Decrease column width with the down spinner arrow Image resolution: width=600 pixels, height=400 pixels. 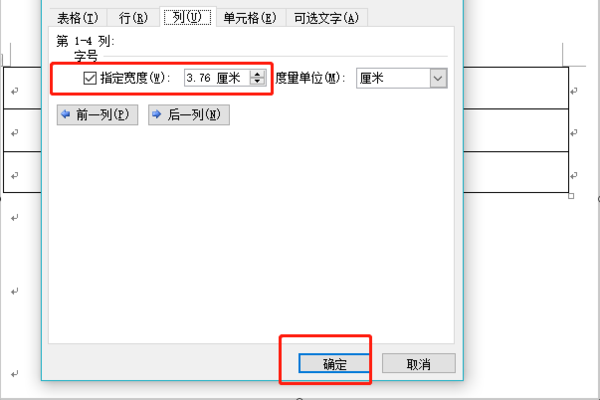[x=258, y=82]
